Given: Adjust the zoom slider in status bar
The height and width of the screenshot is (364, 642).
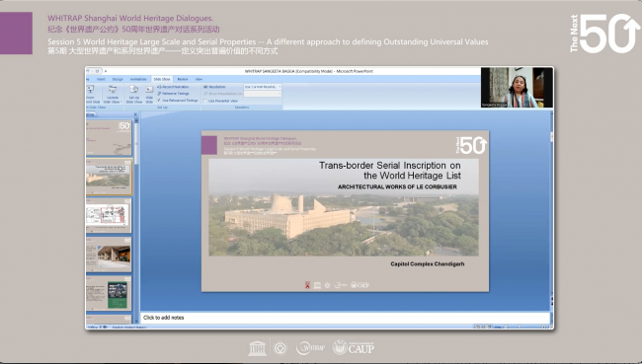Looking at the screenshot, I should click(x=520, y=327).
